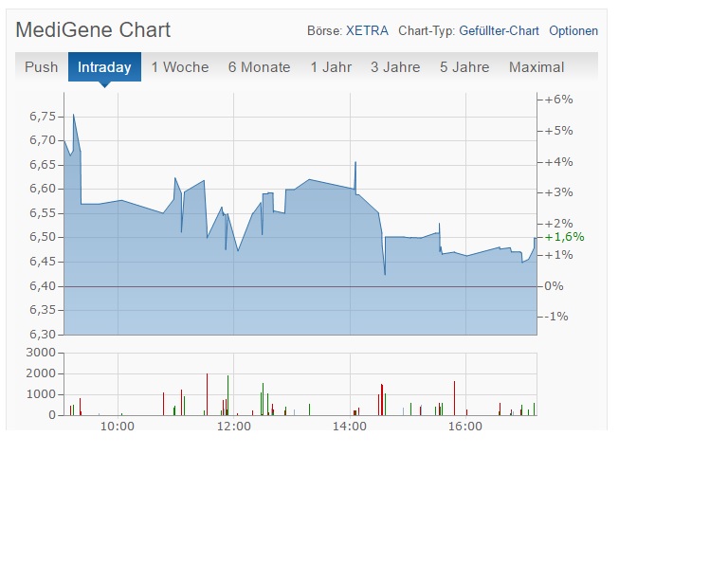Open the 3 Jahre tab

point(395,67)
